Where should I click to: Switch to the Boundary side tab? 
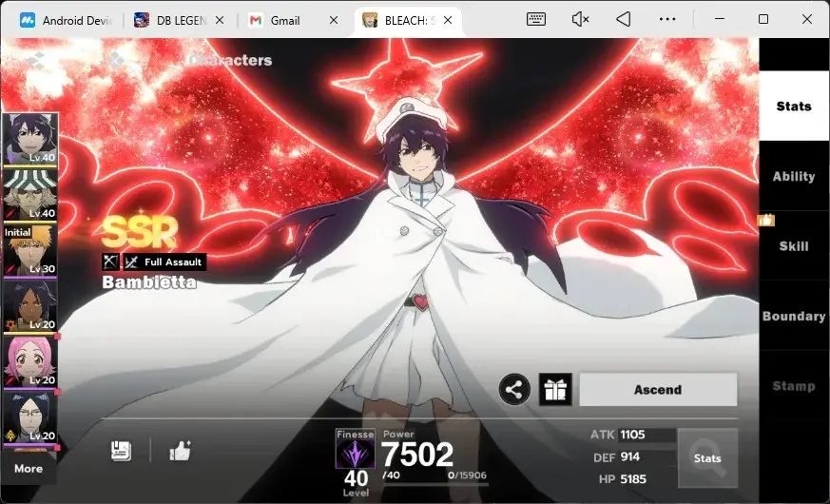tap(794, 316)
